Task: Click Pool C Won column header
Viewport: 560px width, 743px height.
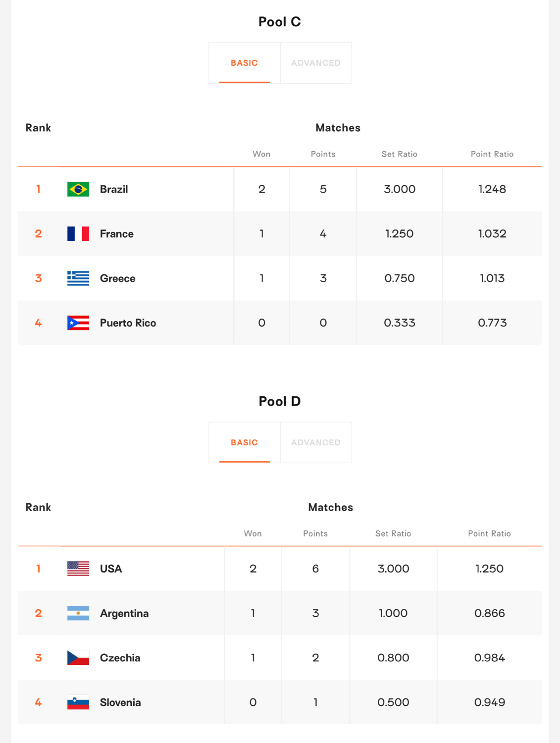Action: pyautogui.click(x=261, y=154)
